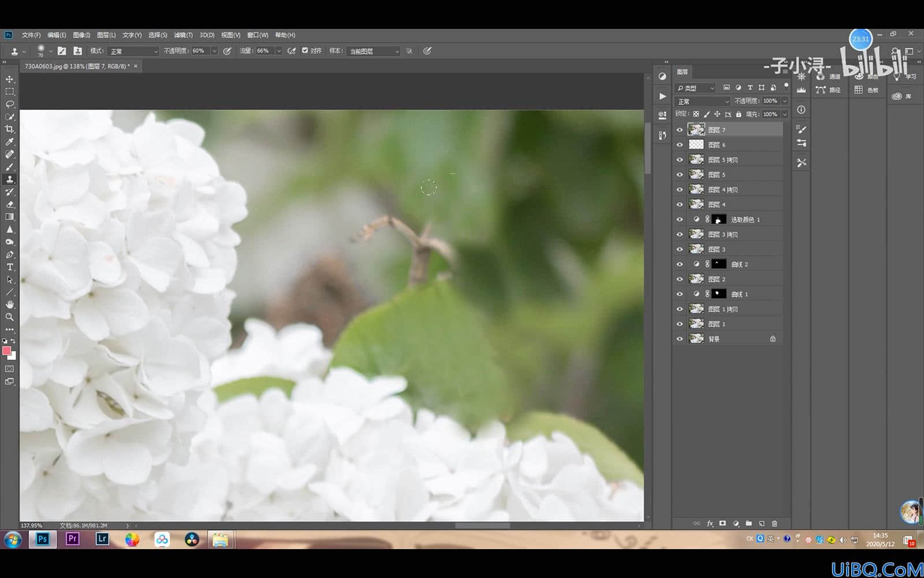Hide layer 图层 5 拷贝
This screenshot has width=924, height=578.
tap(680, 160)
